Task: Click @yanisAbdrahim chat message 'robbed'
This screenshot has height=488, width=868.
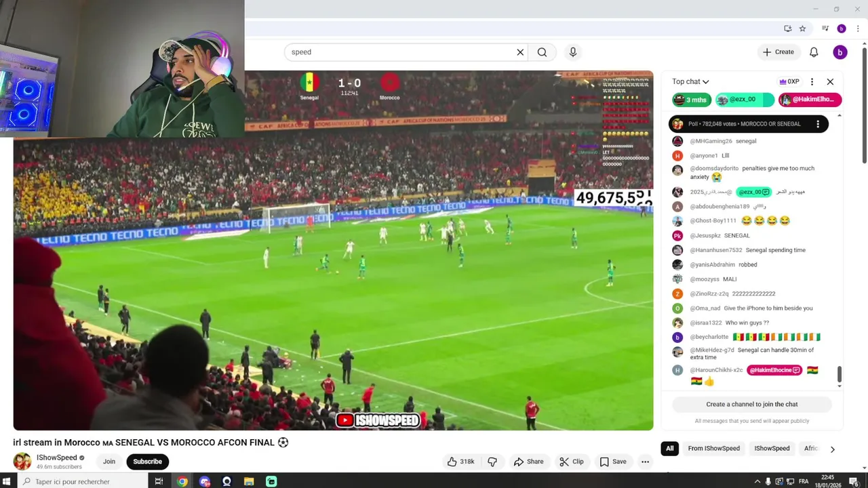Action: point(715,265)
